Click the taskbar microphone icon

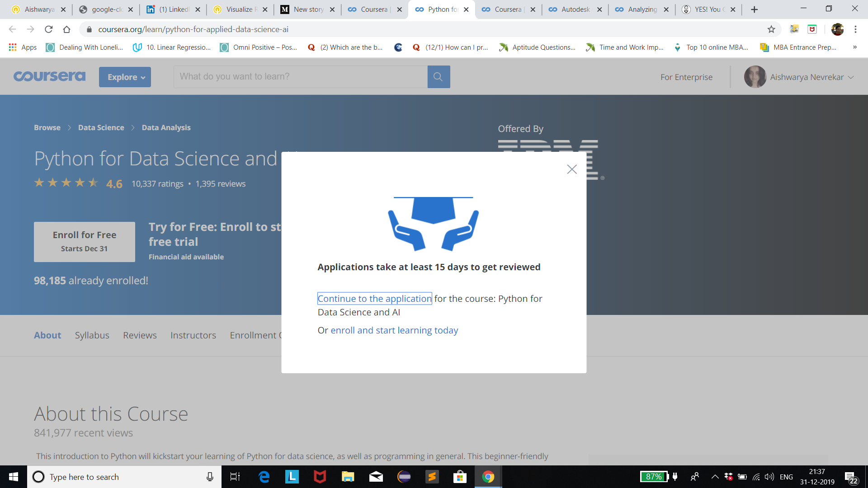(210, 477)
